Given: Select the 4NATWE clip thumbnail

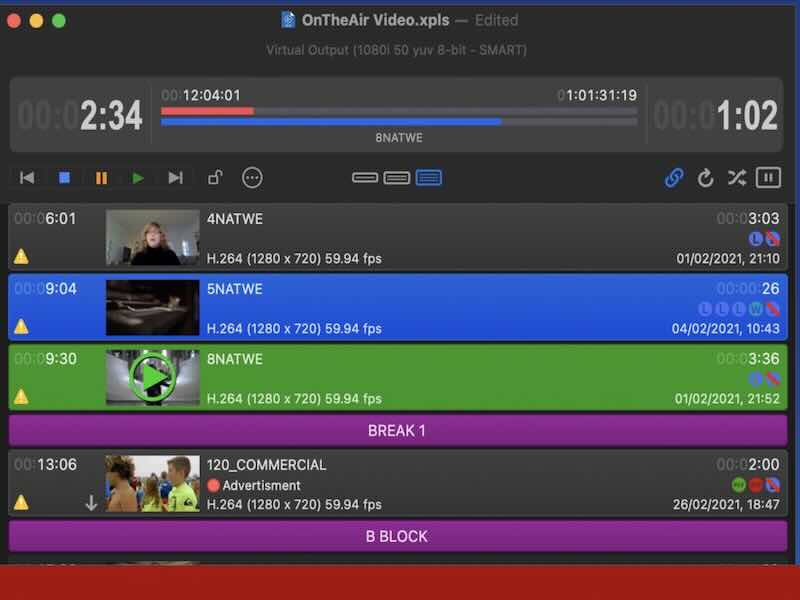Looking at the screenshot, I should [x=145, y=237].
